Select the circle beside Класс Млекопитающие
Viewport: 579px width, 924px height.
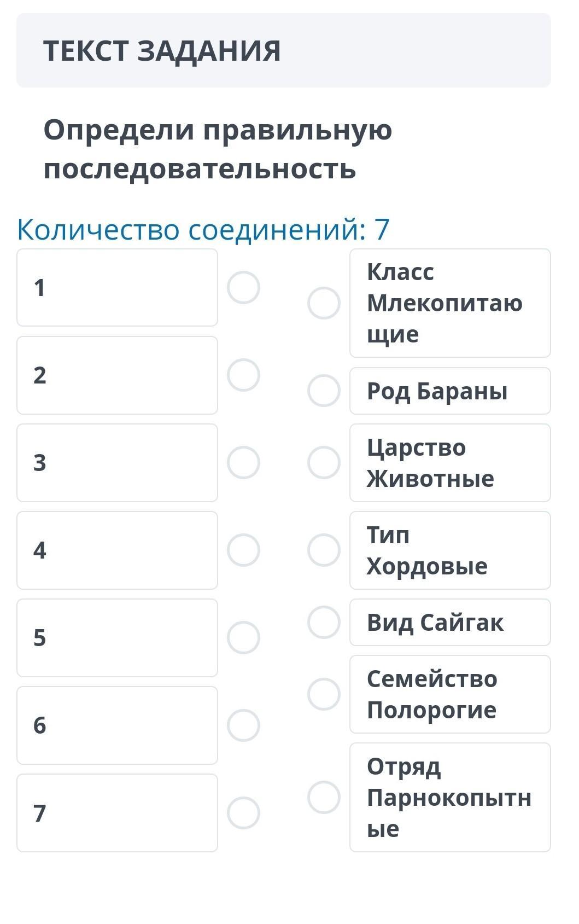point(324,303)
